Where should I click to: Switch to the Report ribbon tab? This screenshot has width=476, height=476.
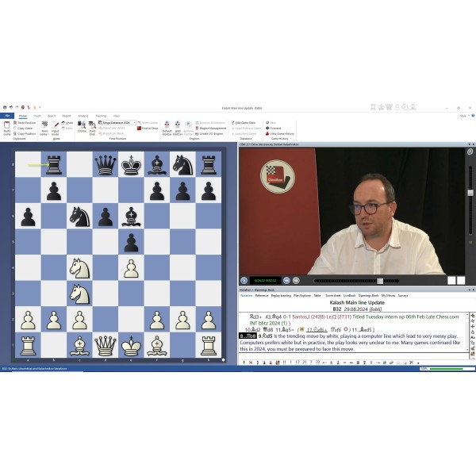coord(66,116)
